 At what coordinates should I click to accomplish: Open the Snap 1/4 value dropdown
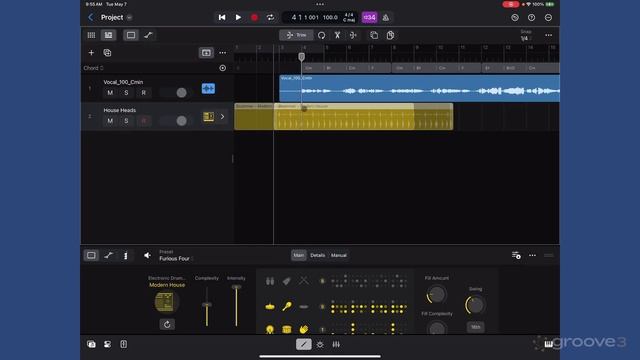click(x=525, y=38)
